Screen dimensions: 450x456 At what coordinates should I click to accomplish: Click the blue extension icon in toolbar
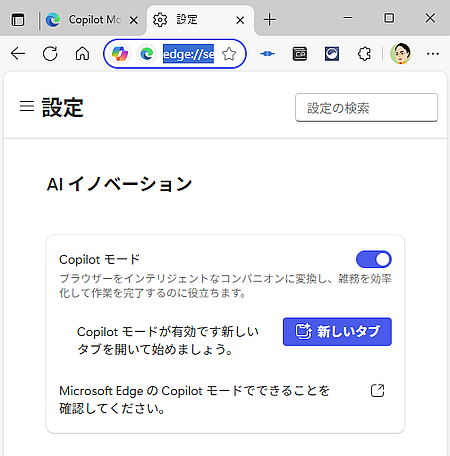tap(267, 53)
